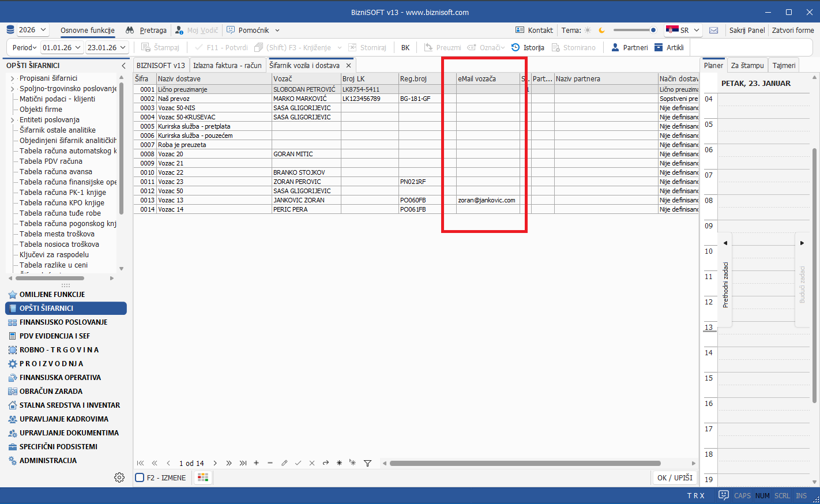The width and height of the screenshot is (820, 504).
Task: Expand the Entiteti poslovanja tree node
Action: pos(13,120)
